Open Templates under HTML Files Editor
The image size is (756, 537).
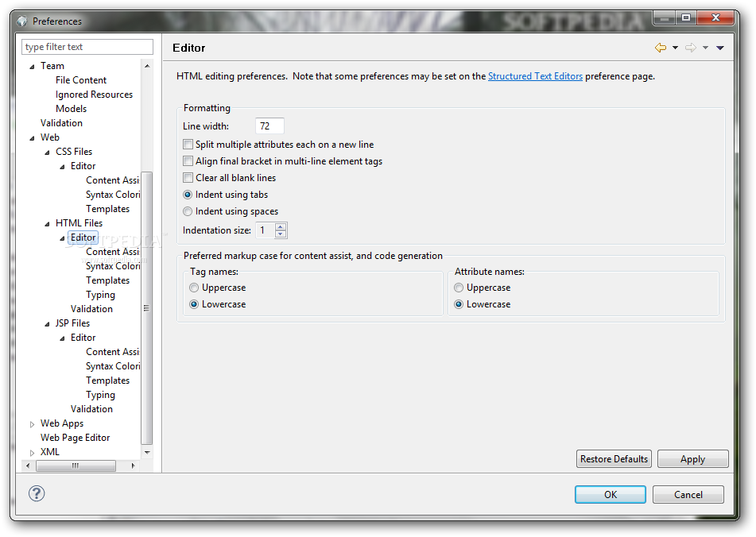coord(107,280)
